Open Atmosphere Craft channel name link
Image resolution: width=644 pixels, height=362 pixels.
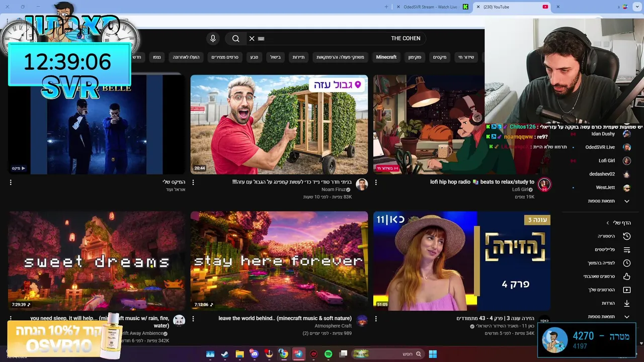[x=333, y=326]
